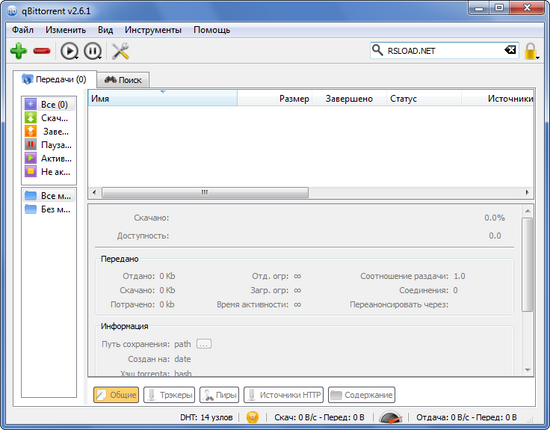Click the DHT: 14 узлов status text

[206, 417]
